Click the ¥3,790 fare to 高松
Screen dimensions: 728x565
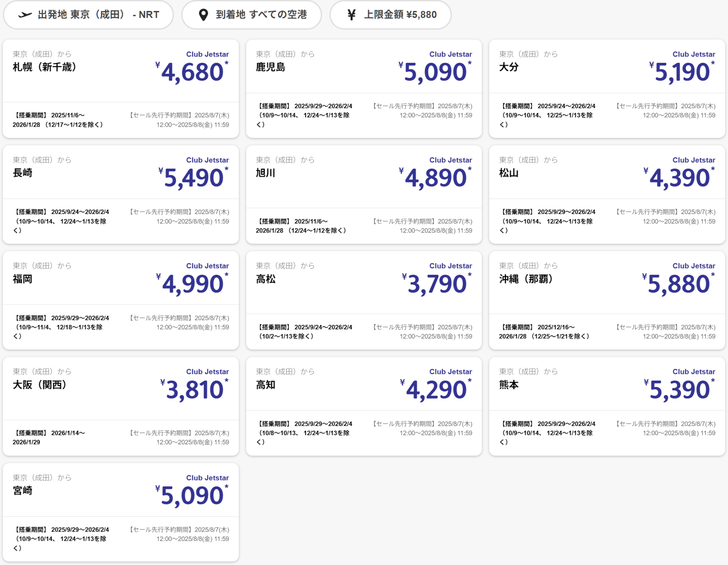(x=436, y=284)
